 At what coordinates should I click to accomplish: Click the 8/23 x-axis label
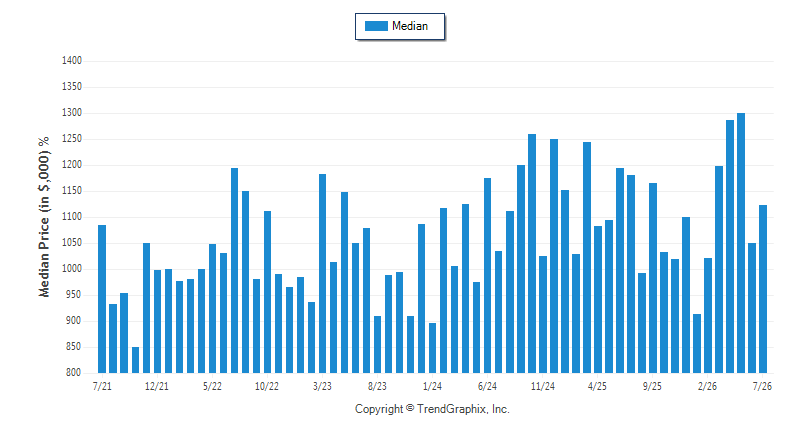[377, 386]
